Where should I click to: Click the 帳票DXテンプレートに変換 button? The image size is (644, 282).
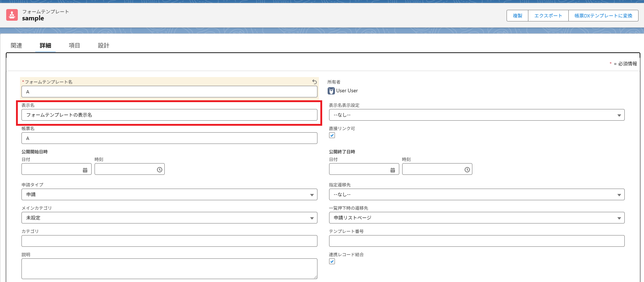tap(603, 16)
